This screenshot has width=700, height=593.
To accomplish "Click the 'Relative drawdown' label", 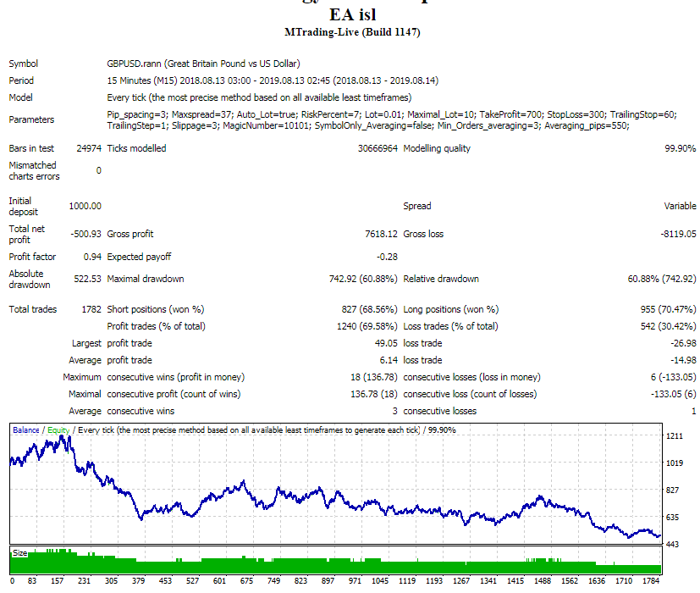I will (441, 279).
